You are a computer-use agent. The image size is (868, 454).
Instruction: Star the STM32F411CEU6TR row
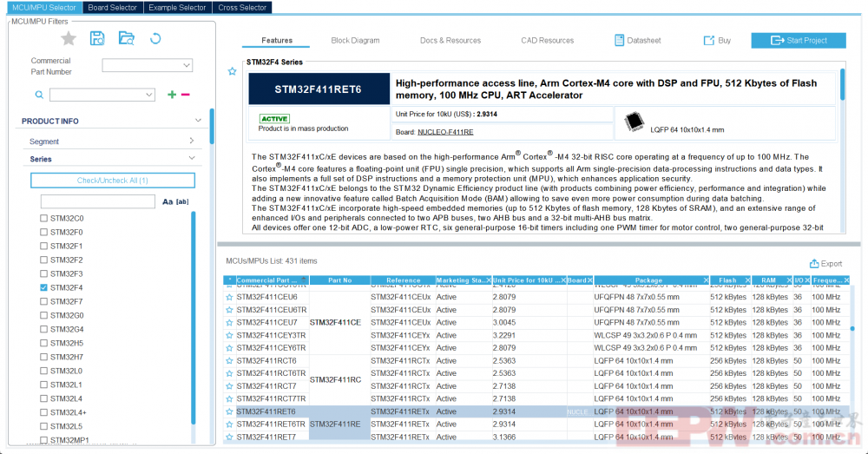[229, 310]
